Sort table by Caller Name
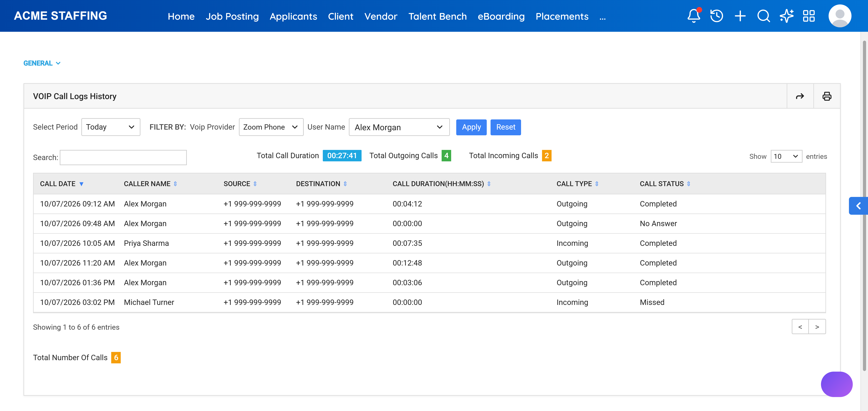Viewport: 868px width, 411px height. [x=175, y=184]
